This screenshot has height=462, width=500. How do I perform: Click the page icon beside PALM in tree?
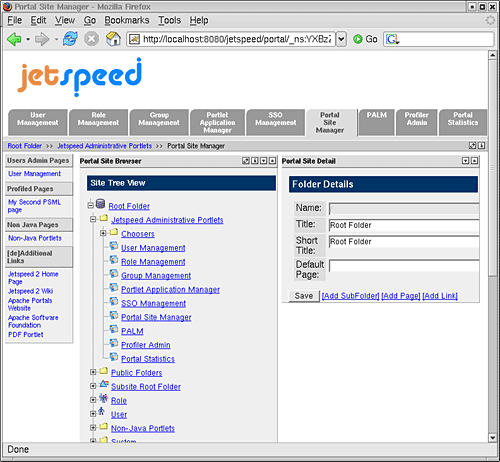coord(114,329)
